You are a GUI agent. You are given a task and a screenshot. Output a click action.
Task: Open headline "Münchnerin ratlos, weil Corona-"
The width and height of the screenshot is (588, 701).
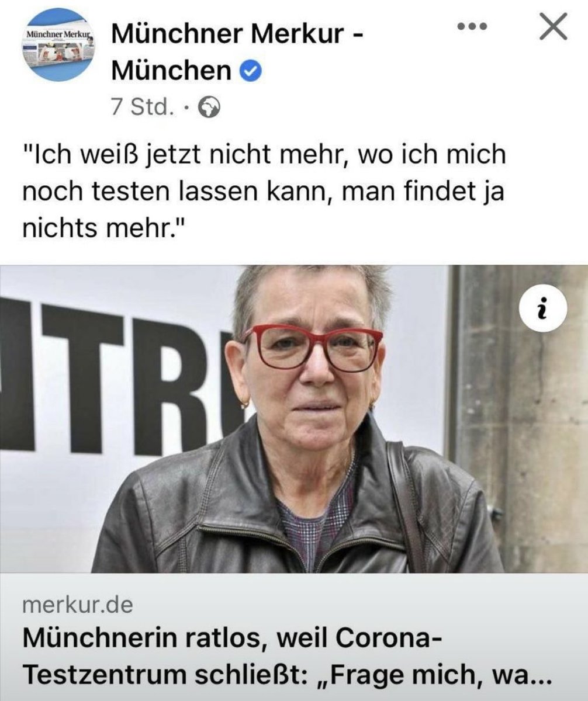click(x=227, y=637)
